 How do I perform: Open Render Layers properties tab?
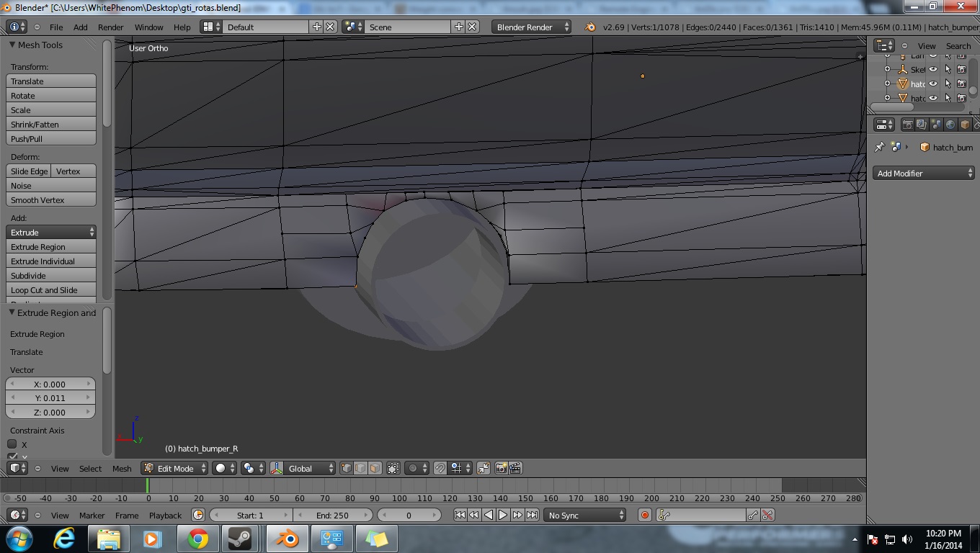pos(922,125)
